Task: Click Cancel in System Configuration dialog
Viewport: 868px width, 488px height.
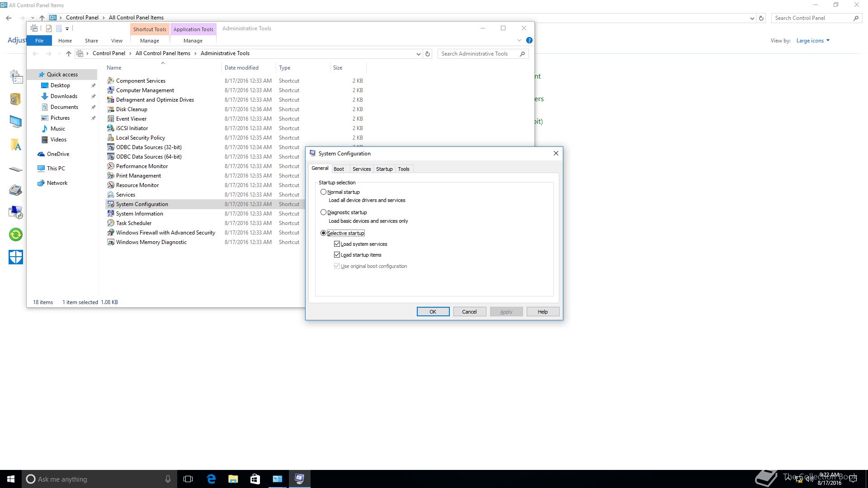Action: pos(469,312)
